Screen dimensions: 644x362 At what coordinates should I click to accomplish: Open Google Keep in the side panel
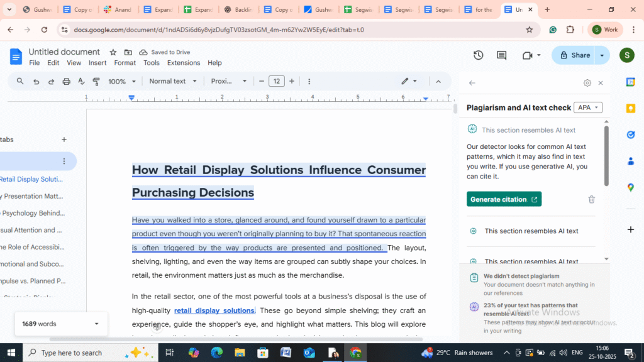(631, 109)
